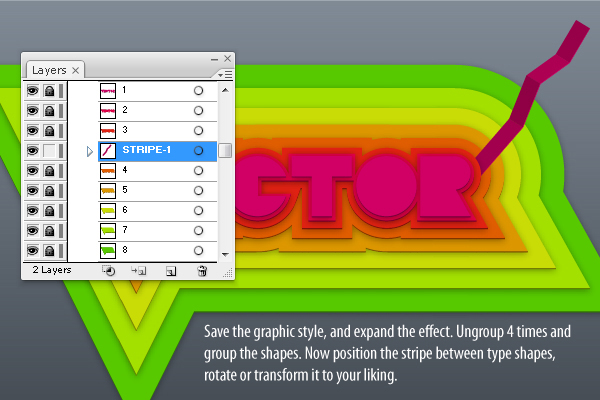Click the Delete Selection trash icon
Screen dimensions: 600x400
point(202,271)
